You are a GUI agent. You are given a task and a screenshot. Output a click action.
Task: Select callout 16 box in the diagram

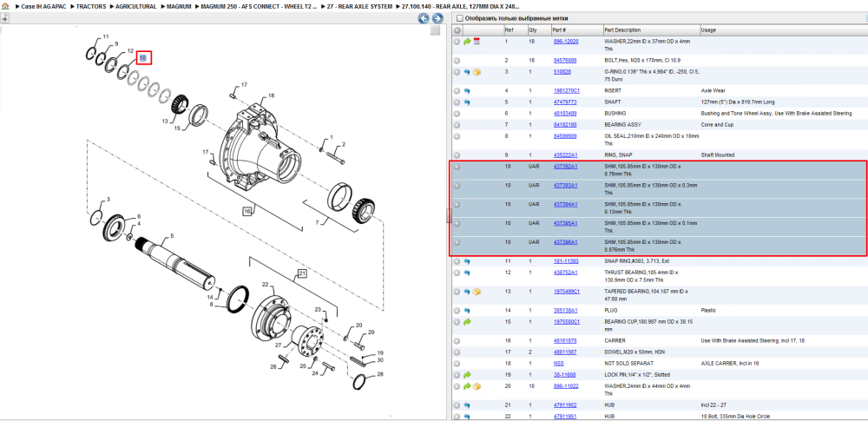[247, 211]
